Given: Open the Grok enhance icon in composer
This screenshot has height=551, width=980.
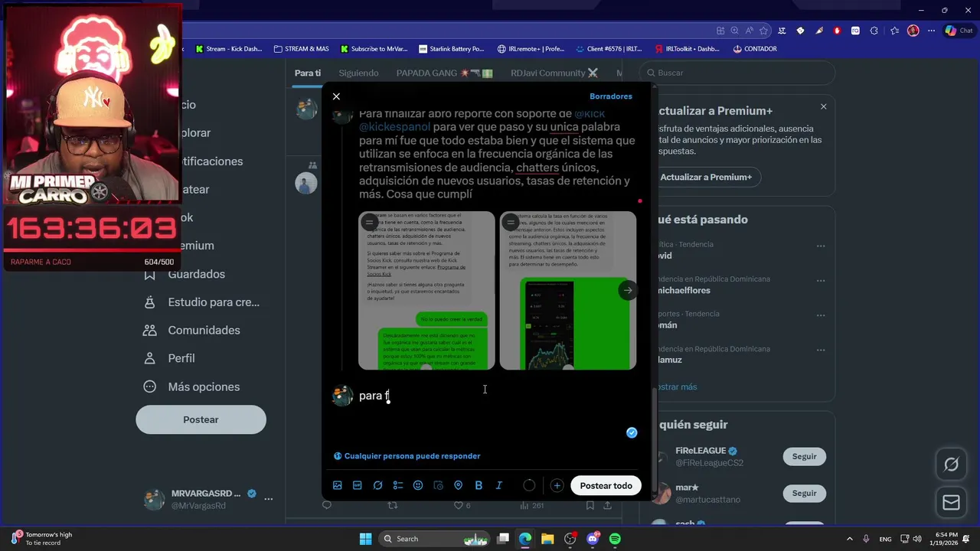Looking at the screenshot, I should 377,485.
